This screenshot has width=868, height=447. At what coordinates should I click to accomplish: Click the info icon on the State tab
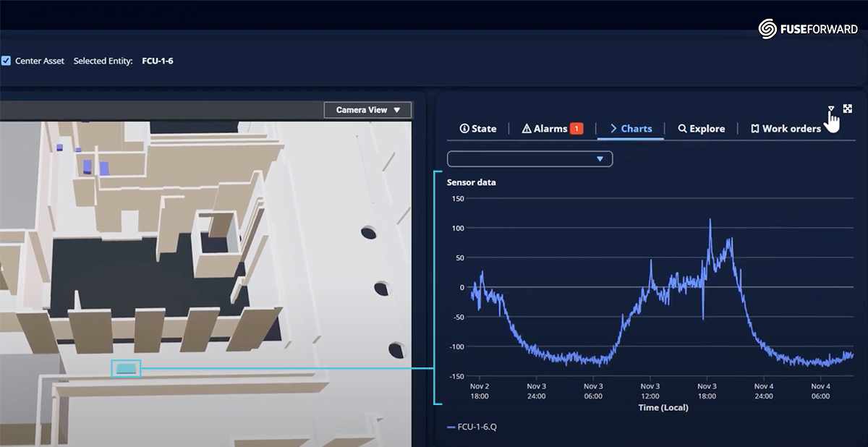464,129
